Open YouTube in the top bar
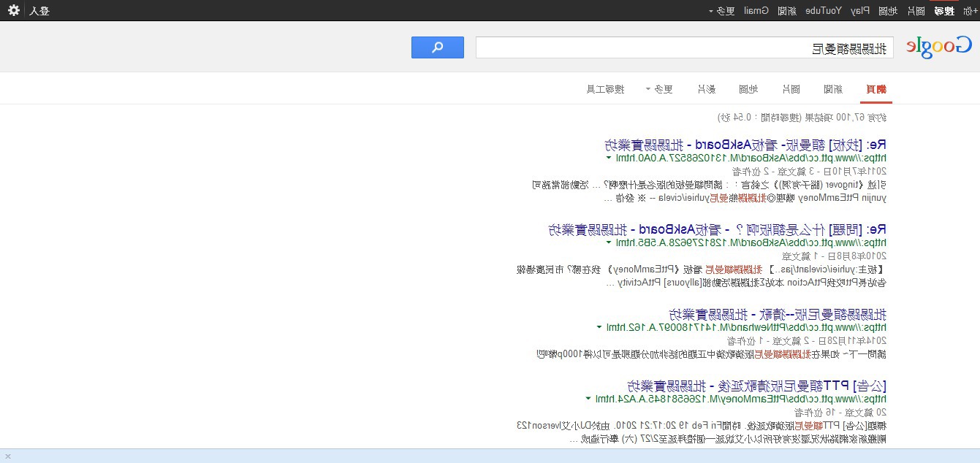The height and width of the screenshot is (463, 980). point(824,10)
